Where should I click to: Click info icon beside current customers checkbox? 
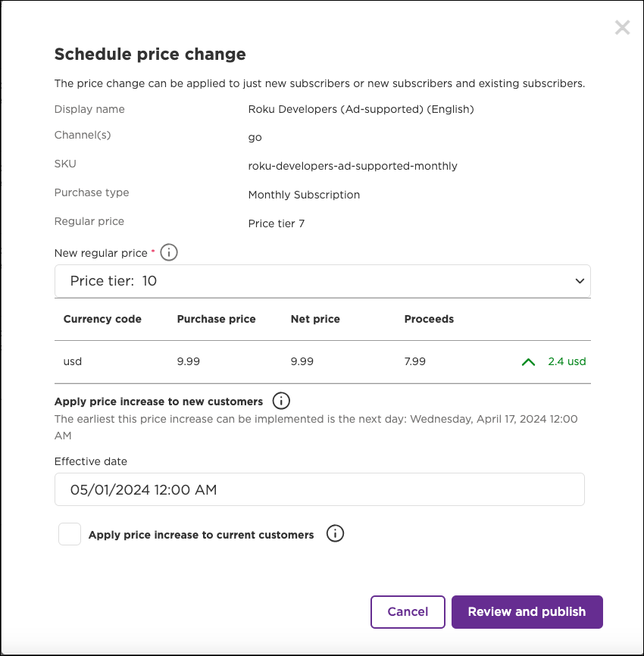coord(335,534)
